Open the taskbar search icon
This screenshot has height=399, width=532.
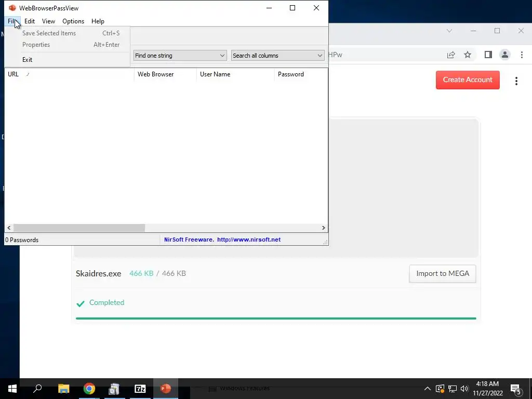click(37, 389)
